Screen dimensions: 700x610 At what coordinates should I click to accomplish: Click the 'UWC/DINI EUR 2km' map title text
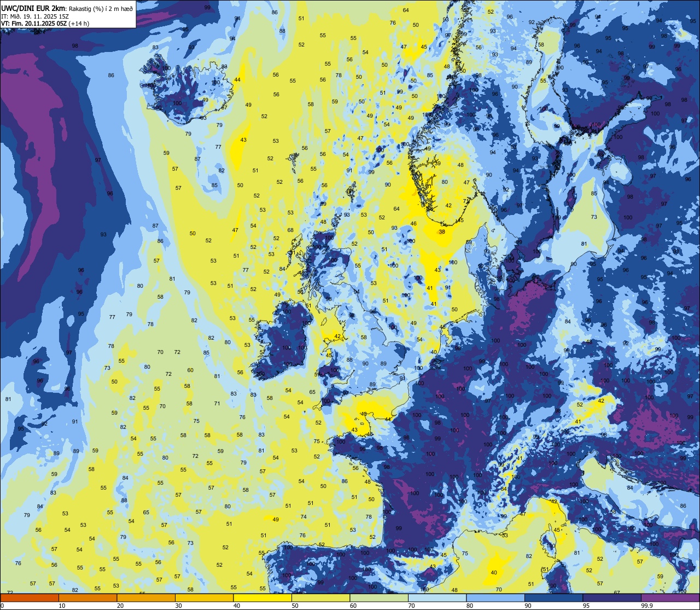pos(34,8)
